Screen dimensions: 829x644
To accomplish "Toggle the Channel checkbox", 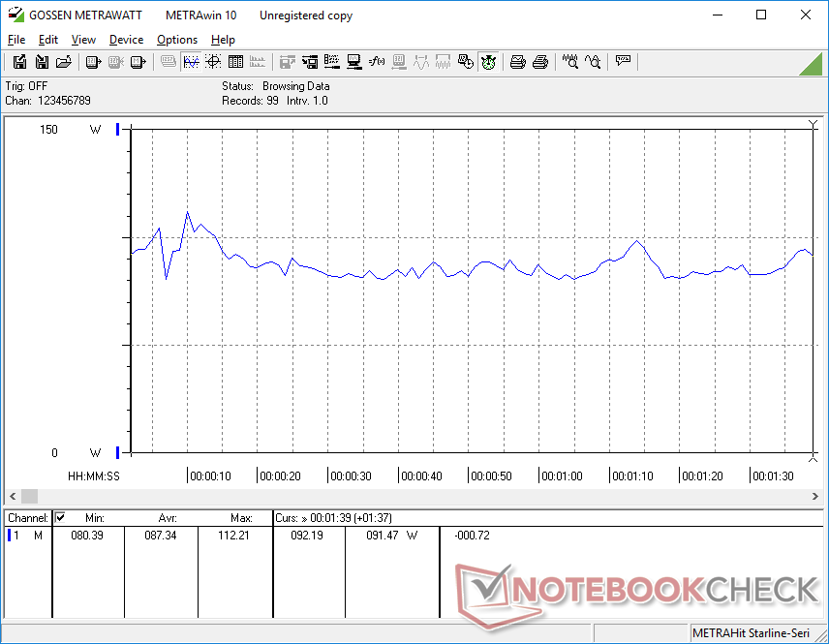I will (60, 517).
